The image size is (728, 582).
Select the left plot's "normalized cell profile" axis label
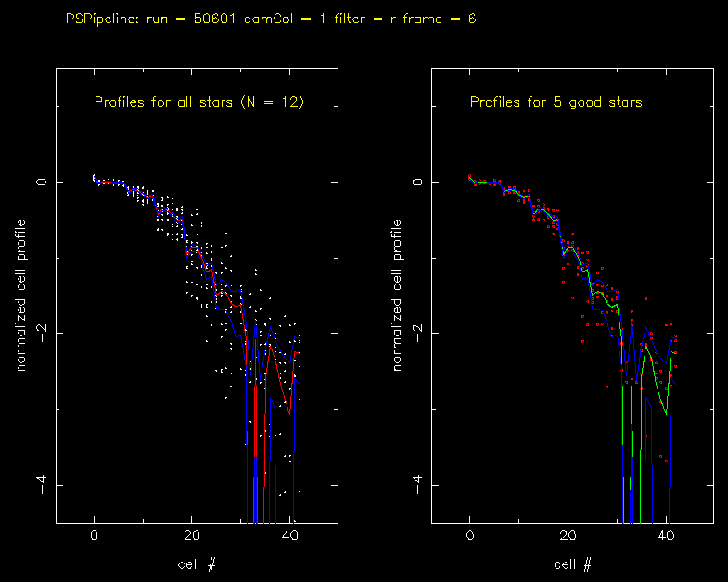pos(20,296)
